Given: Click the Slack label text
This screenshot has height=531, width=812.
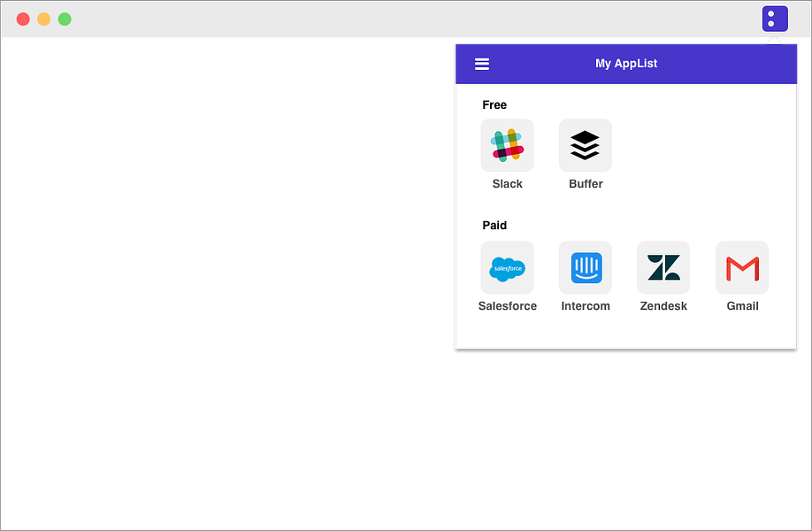Looking at the screenshot, I should (x=507, y=183).
